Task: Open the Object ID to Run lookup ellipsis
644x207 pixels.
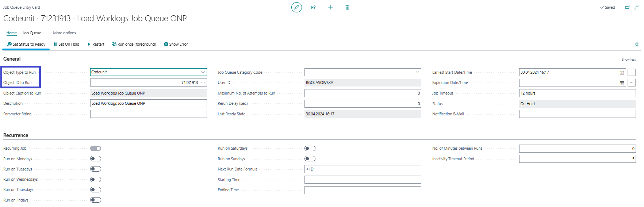Action: click(x=203, y=83)
